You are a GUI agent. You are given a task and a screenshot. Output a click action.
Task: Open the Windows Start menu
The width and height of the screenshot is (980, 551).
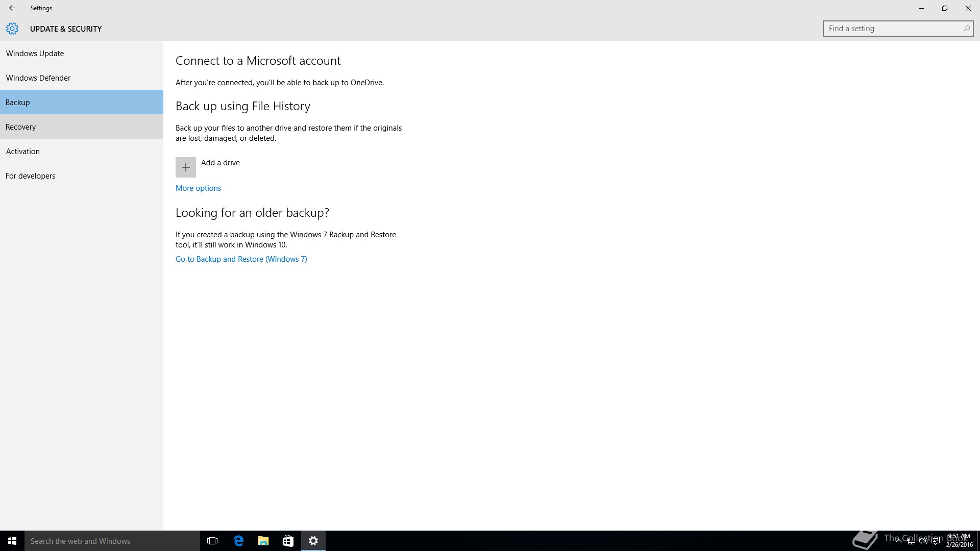(x=12, y=541)
